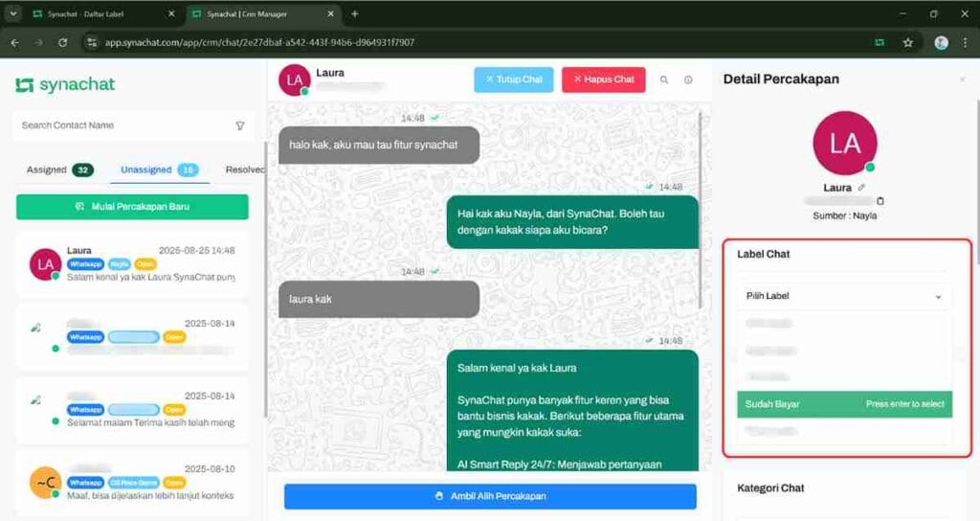
Task: Click the Assigned count badge 32
Action: [82, 170]
